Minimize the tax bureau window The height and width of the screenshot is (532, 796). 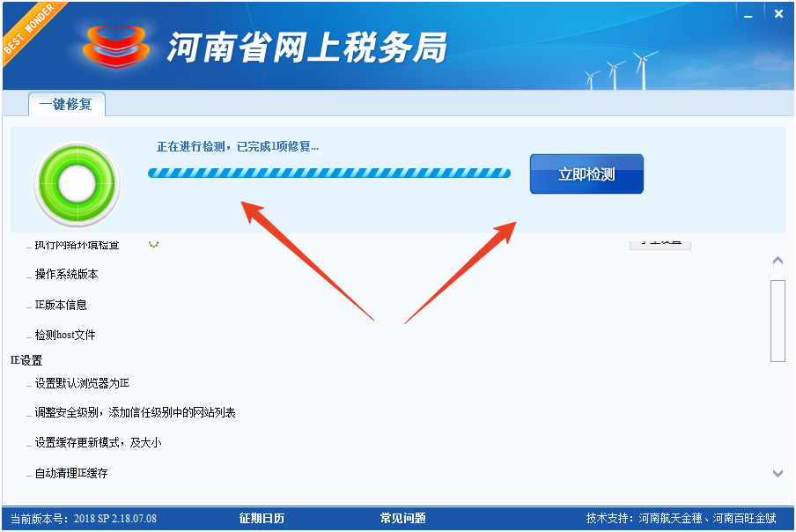[748, 13]
